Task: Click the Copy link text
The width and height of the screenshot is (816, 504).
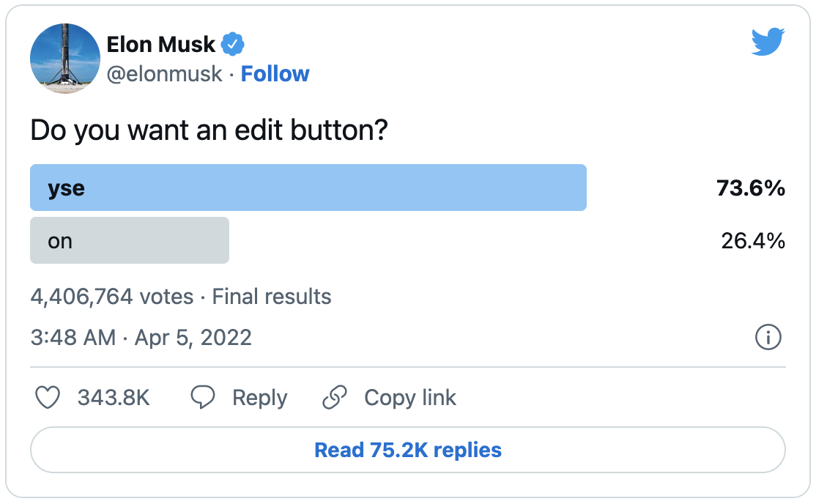Action: coord(410,399)
